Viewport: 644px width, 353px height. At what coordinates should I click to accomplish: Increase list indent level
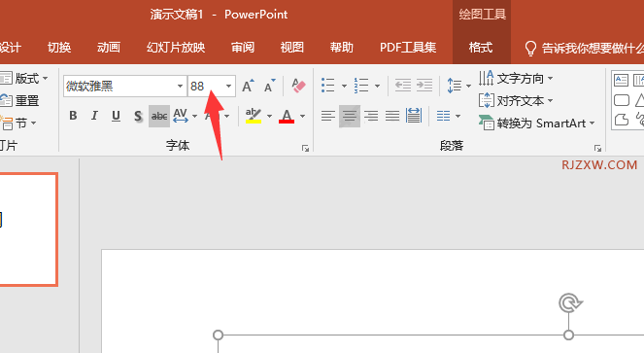[424, 86]
